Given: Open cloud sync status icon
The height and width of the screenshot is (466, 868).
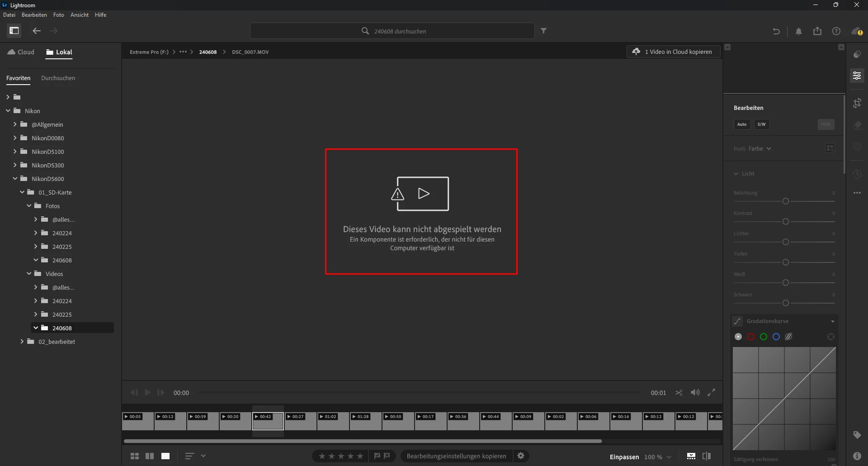Looking at the screenshot, I should 857,31.
